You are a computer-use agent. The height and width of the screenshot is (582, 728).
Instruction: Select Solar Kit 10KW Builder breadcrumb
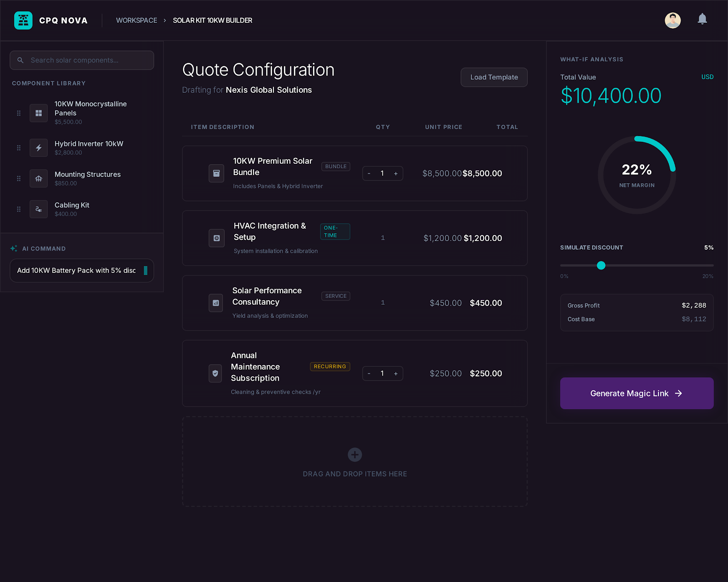(x=212, y=20)
